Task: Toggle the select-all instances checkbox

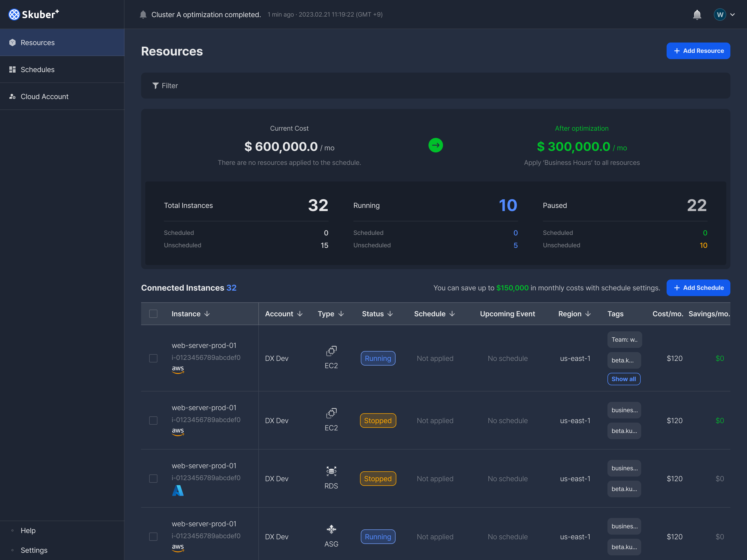Action: (x=153, y=314)
